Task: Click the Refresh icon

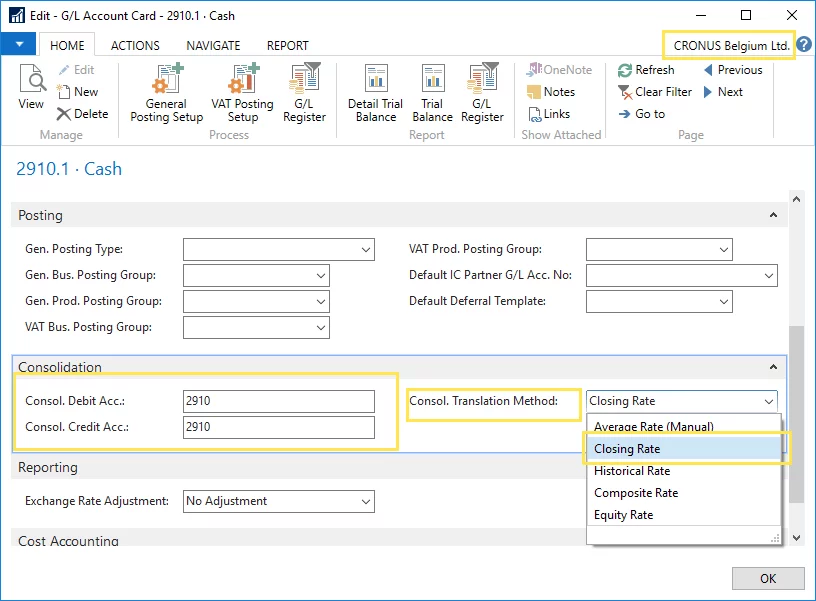Action: click(x=646, y=70)
